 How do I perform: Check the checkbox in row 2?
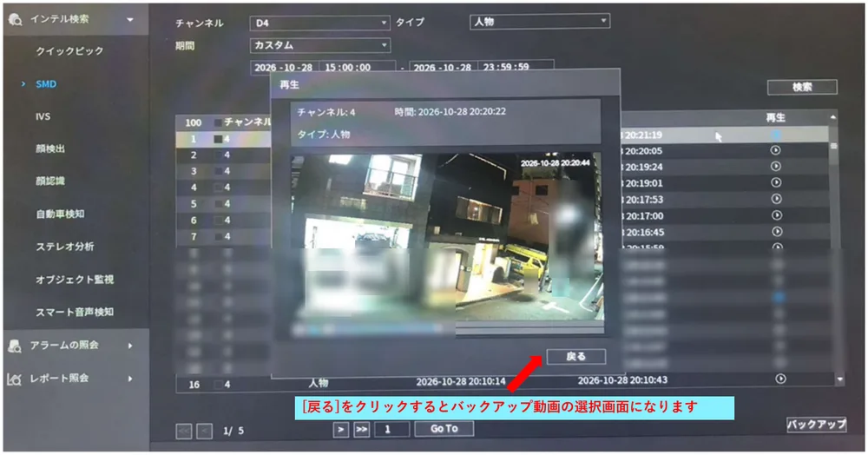(218, 155)
